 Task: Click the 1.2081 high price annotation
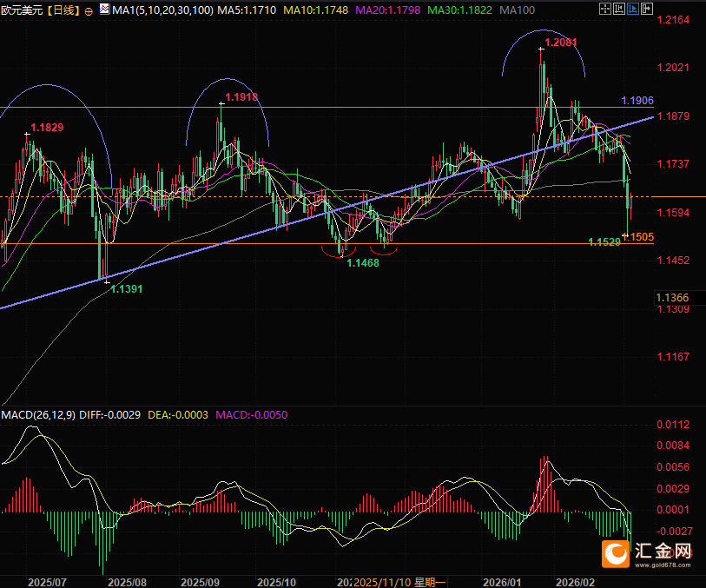coord(560,42)
